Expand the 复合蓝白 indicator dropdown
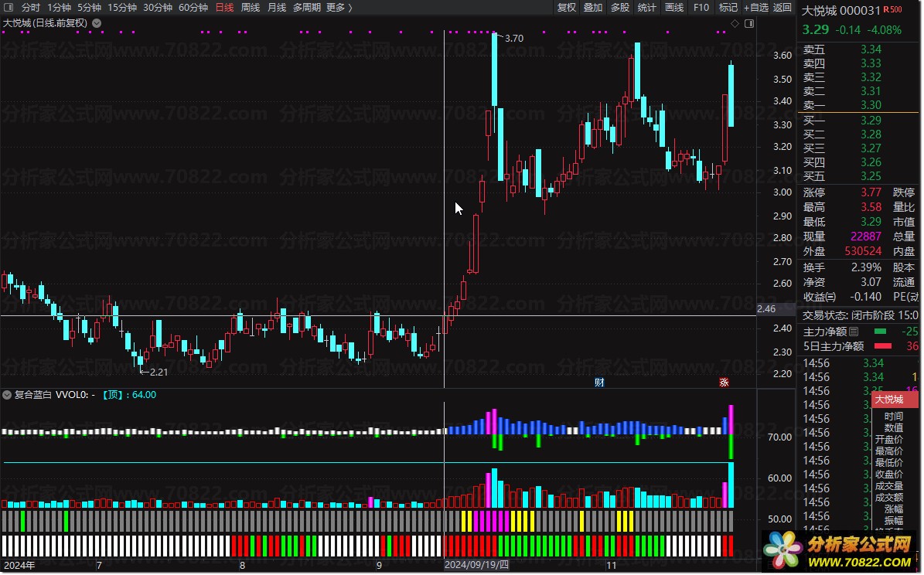 (x=7, y=395)
